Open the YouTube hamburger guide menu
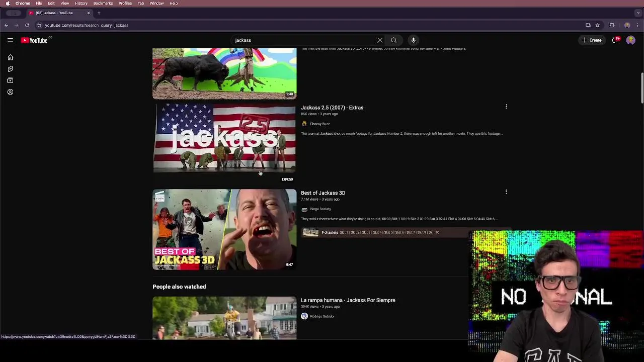Screen dimensions: 644x362 coord(10,40)
